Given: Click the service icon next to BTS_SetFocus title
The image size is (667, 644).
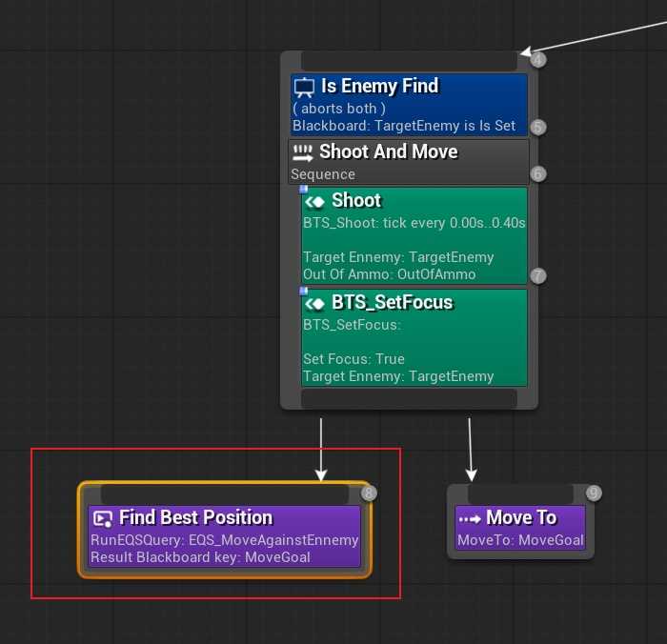Looking at the screenshot, I should coord(315,303).
